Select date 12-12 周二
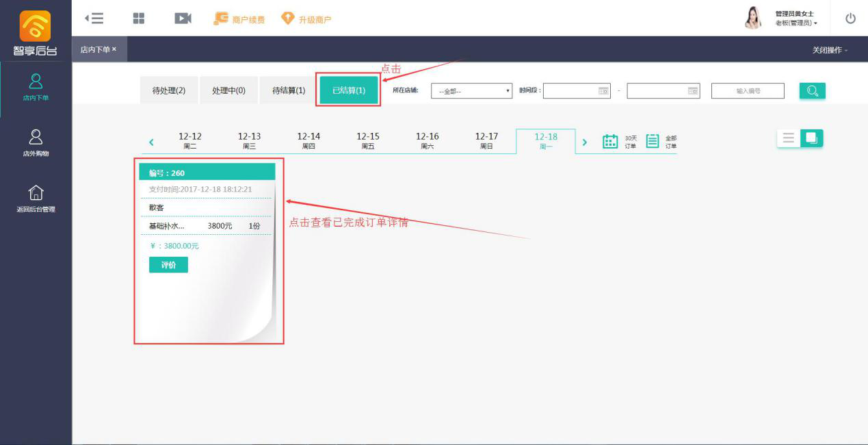 click(190, 140)
